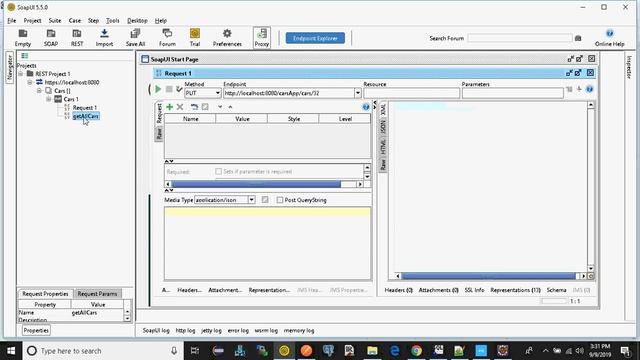Open Task View on the taskbar
The height and width of the screenshot is (360, 640).
(x=195, y=351)
